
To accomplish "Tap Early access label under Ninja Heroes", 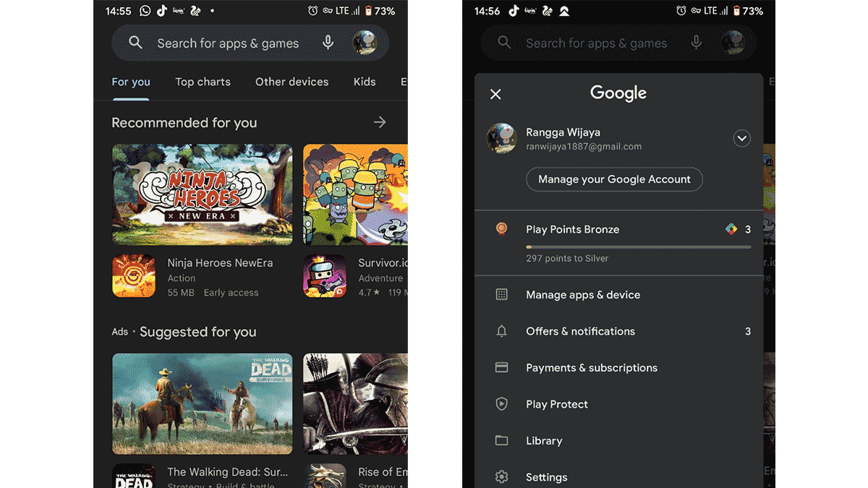I will click(x=231, y=293).
